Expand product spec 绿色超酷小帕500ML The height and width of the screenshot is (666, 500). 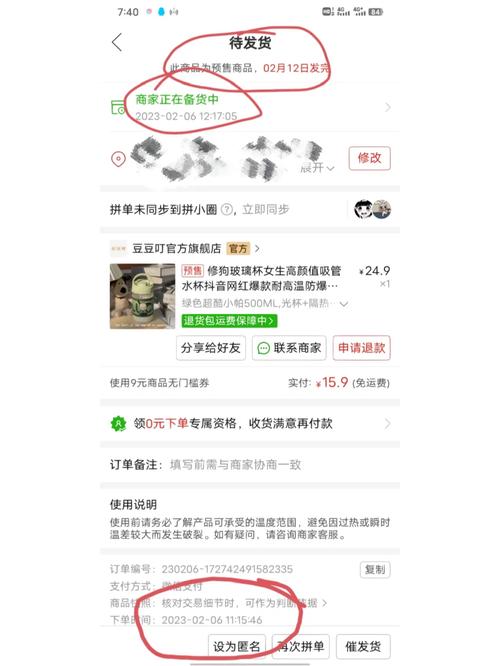pos(265,304)
